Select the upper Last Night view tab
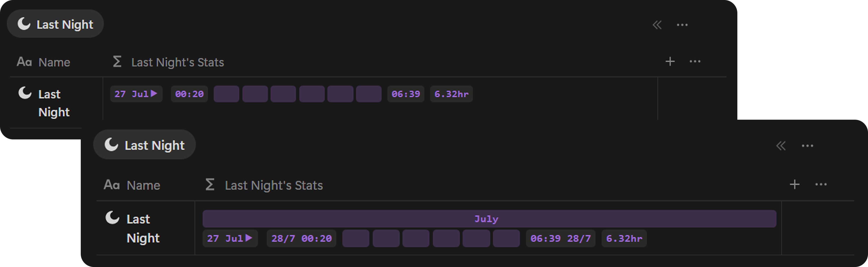 (55, 24)
